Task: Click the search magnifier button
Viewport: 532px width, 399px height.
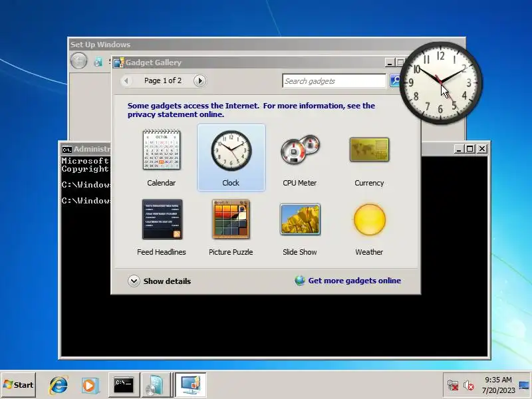Action: [x=394, y=80]
